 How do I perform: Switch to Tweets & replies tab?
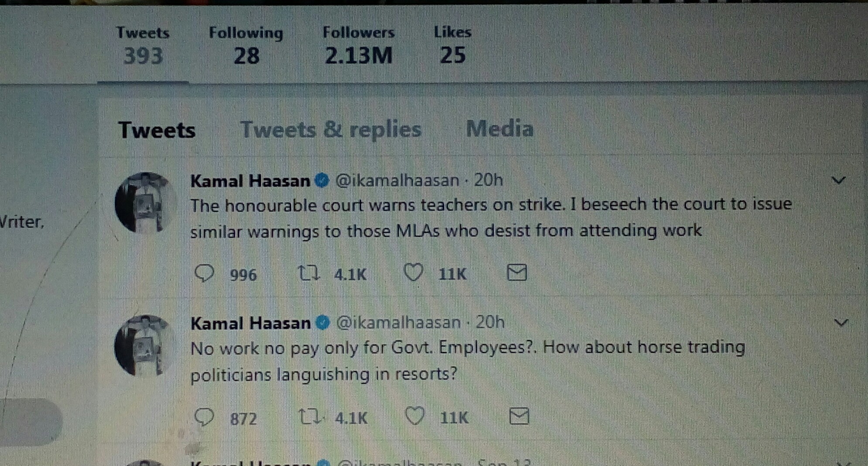tap(331, 129)
